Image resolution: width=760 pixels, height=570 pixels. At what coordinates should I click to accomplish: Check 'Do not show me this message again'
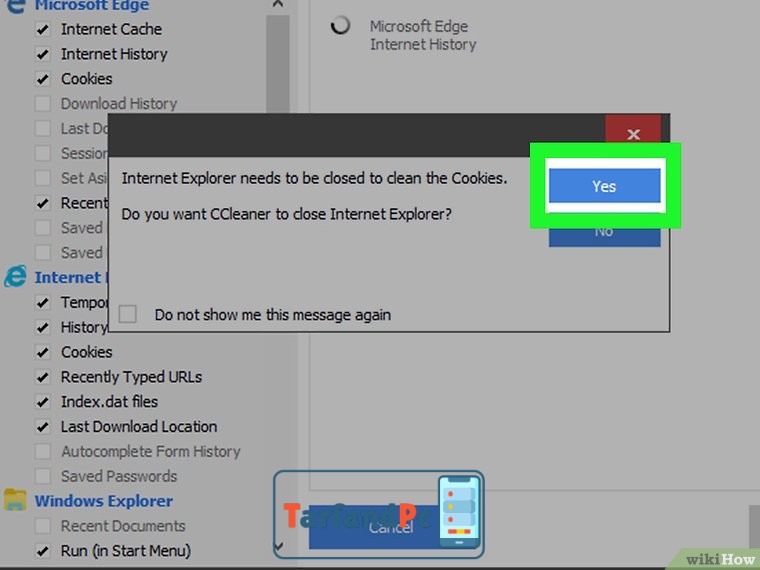[127, 314]
